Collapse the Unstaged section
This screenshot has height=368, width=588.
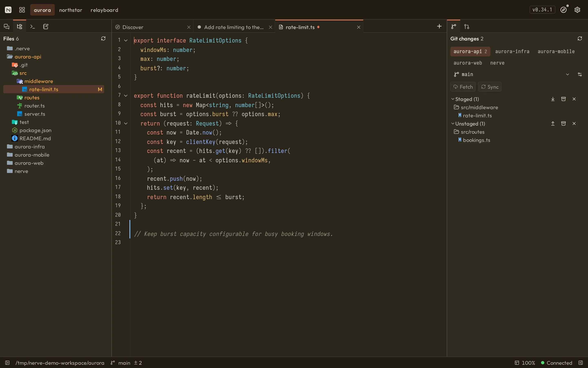point(453,123)
